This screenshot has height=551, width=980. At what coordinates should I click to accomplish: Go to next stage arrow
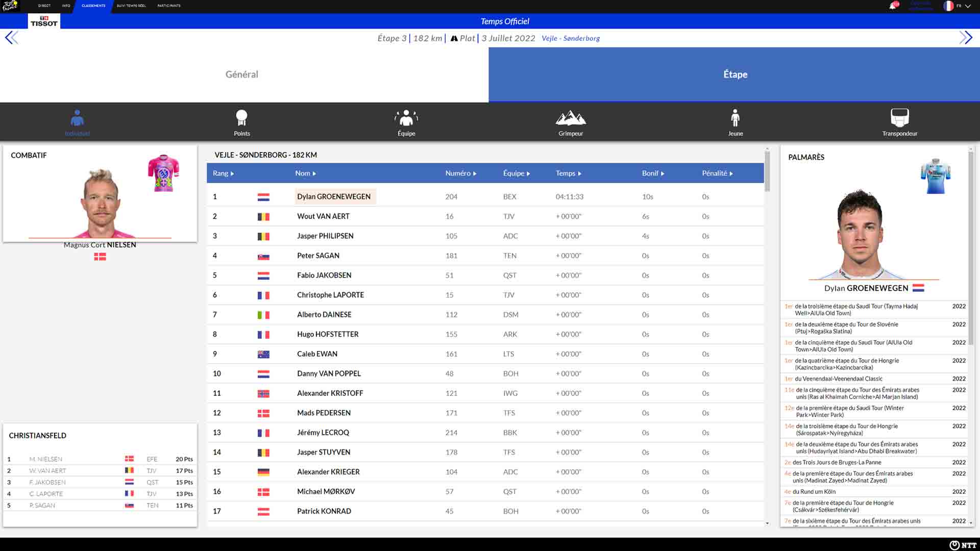pos(965,38)
